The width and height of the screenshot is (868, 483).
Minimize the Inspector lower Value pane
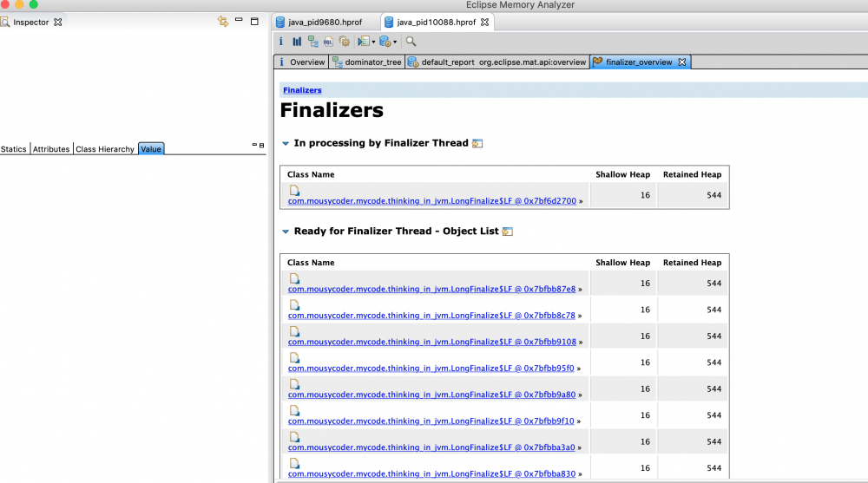(x=254, y=145)
